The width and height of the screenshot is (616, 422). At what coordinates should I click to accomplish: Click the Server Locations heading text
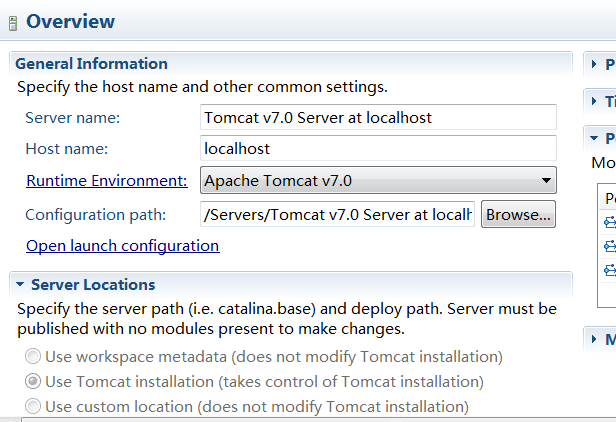(x=93, y=284)
